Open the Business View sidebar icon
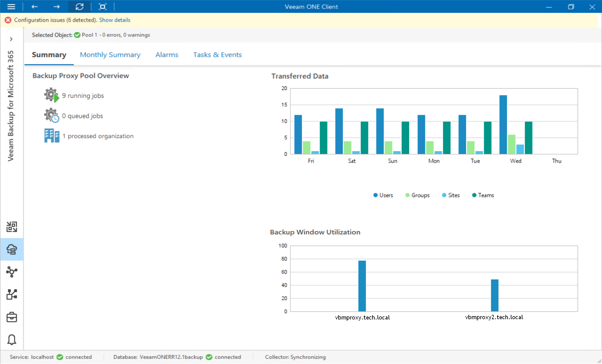The image size is (602, 364). [12, 294]
